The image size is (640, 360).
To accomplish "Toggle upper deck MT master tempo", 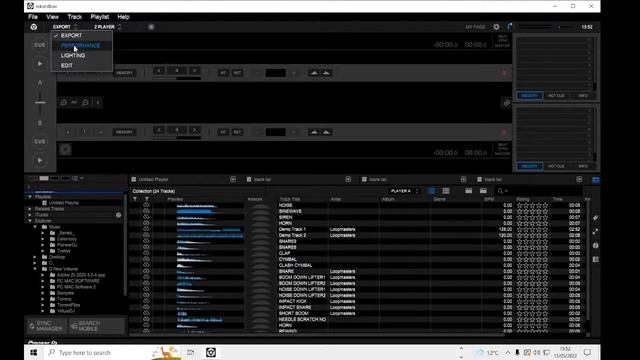I will point(223,73).
